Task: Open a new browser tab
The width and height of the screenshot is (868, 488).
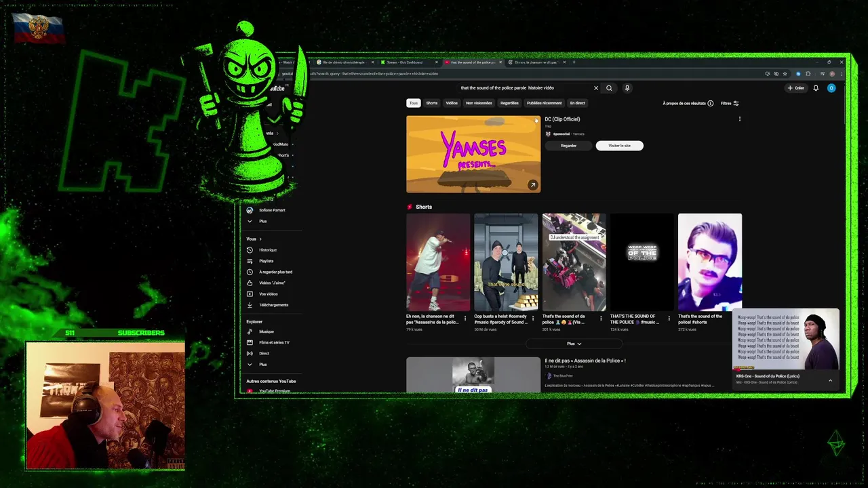Action: (x=574, y=62)
